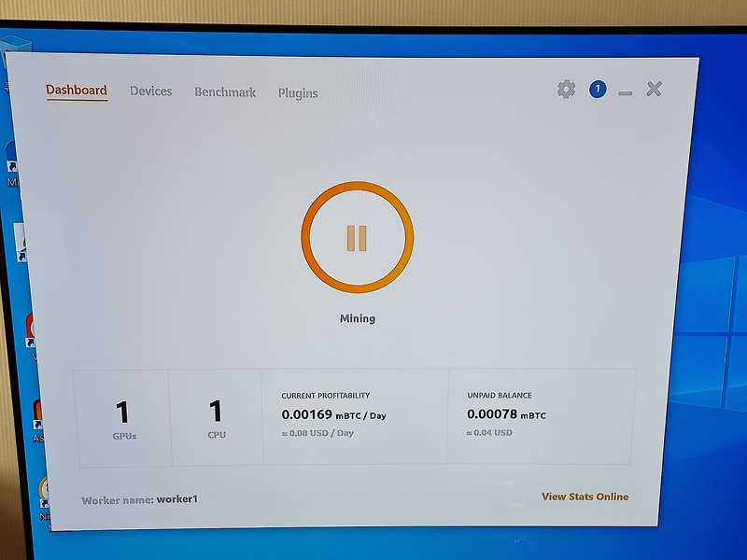
Task: Minimize the NiceHash Miner window
Action: [x=626, y=93]
